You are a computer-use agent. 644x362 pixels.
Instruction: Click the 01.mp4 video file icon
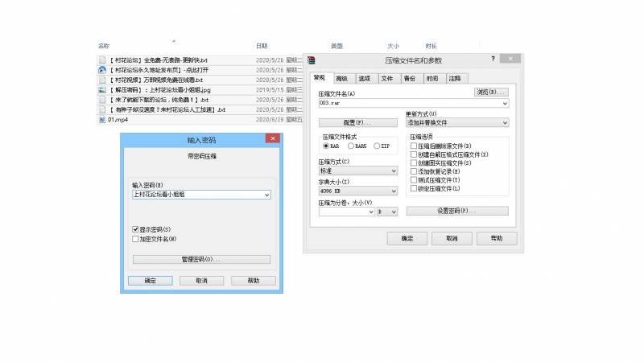click(102, 120)
